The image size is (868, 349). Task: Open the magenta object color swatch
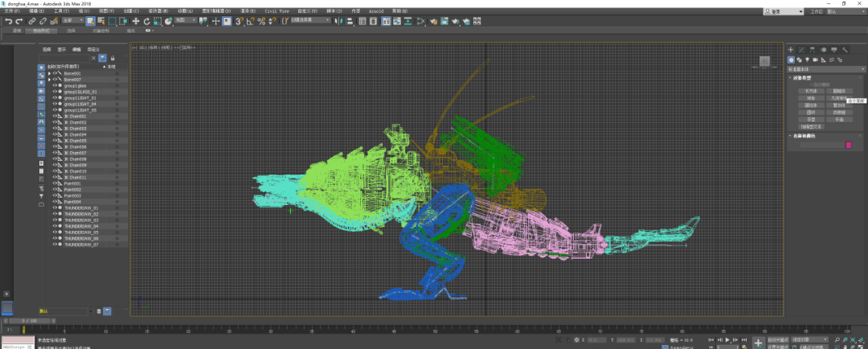pos(848,145)
